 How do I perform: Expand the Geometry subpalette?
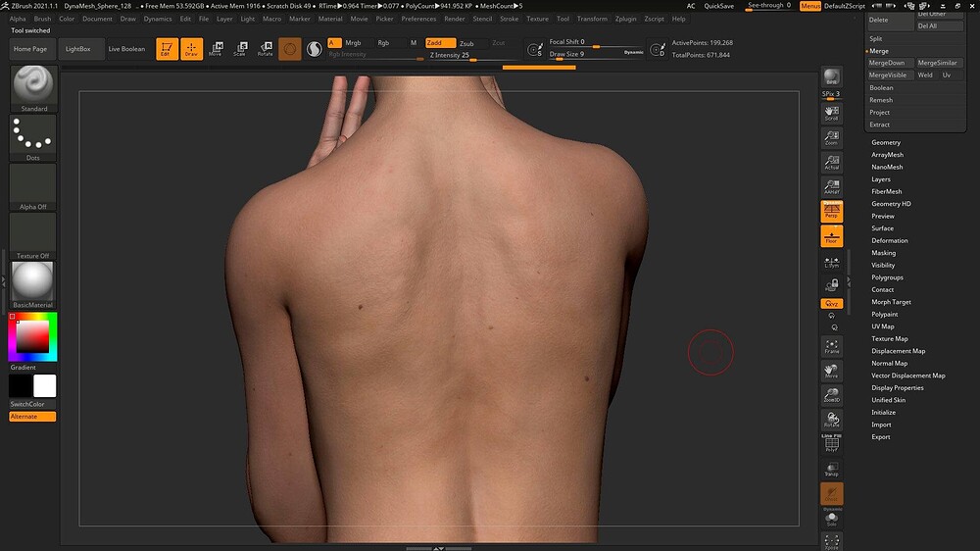coord(886,142)
